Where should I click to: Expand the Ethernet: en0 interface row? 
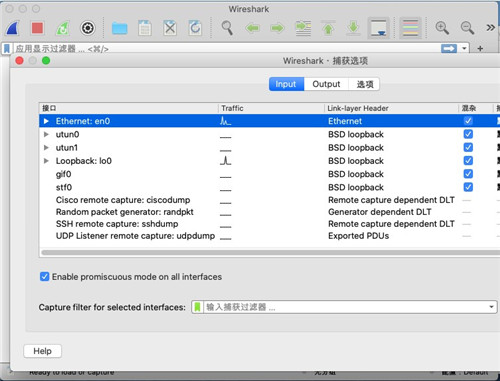(x=46, y=121)
